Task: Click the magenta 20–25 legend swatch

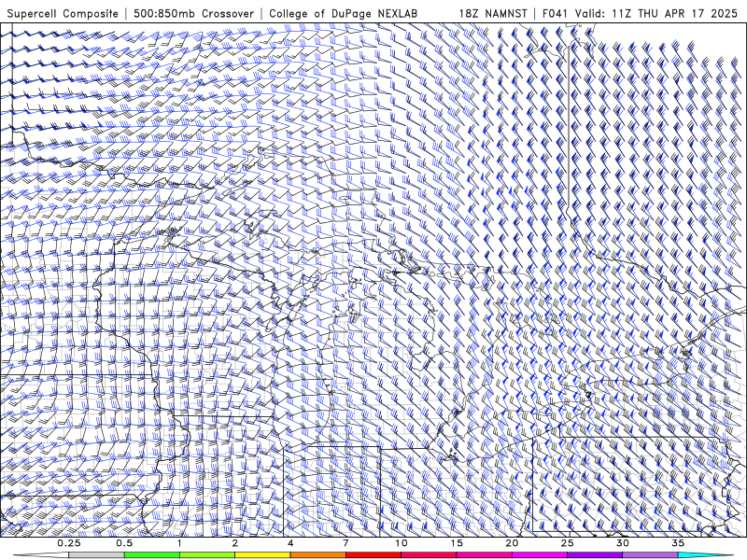Action: (539, 555)
